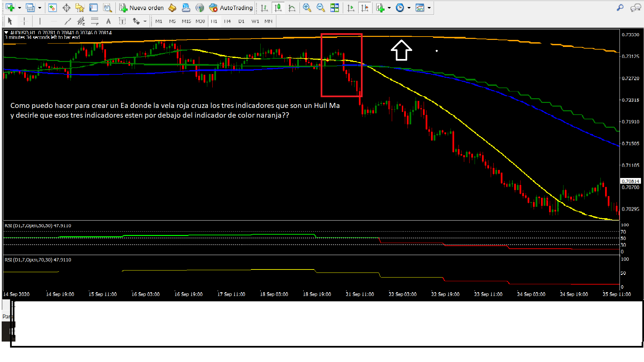Switch to M30 timeframe
The height and width of the screenshot is (362, 644).
[x=200, y=21]
